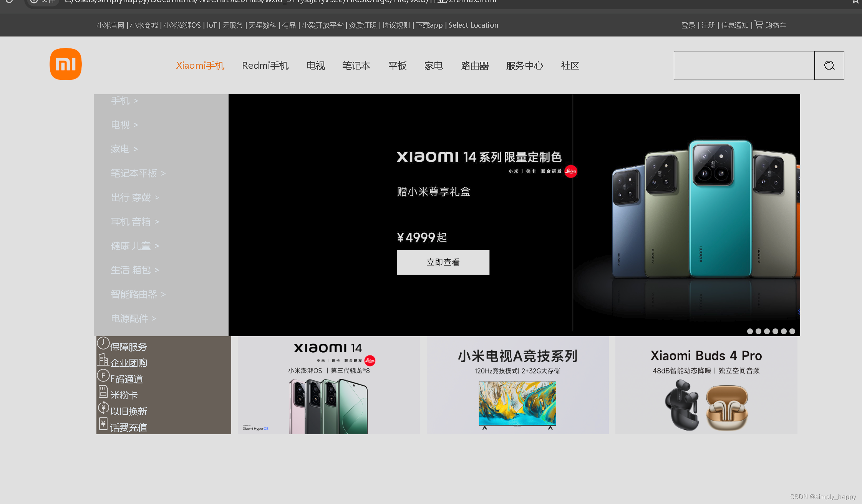
Task: Open the 服务中心 menu item
Action: point(524,65)
